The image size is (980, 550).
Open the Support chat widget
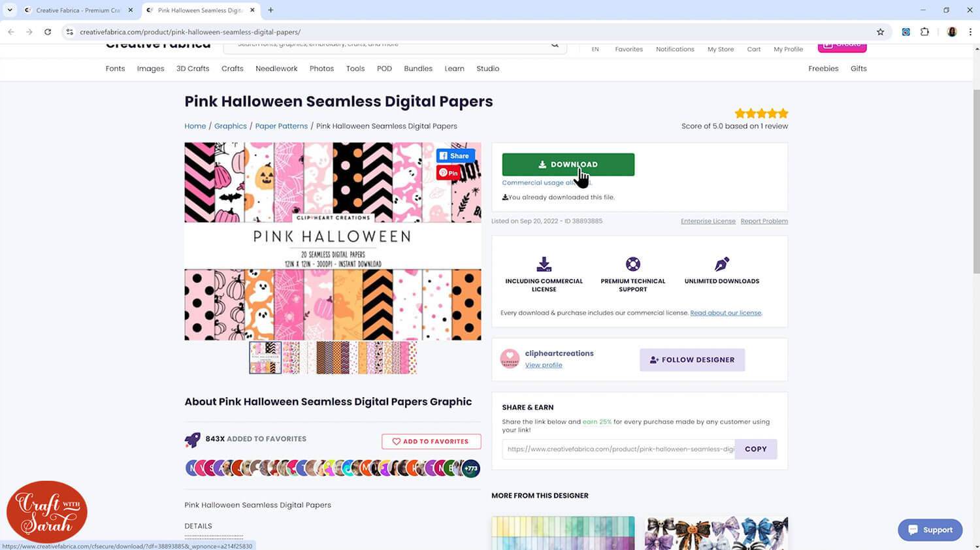coord(930,530)
